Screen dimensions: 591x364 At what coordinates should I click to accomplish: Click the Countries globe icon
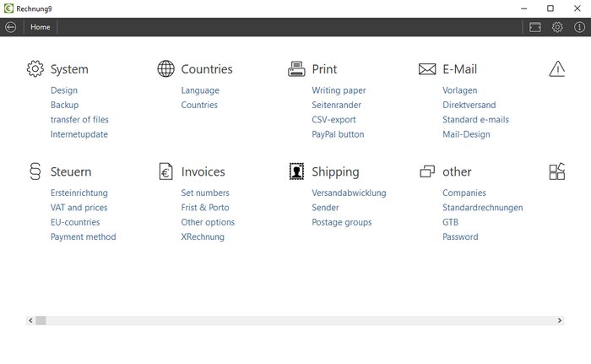click(165, 68)
